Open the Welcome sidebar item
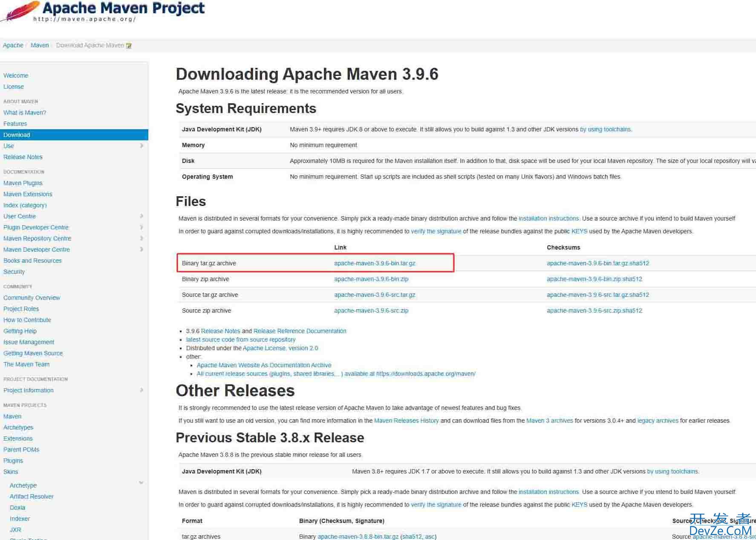Image resolution: width=756 pixels, height=540 pixels. pyautogui.click(x=16, y=75)
